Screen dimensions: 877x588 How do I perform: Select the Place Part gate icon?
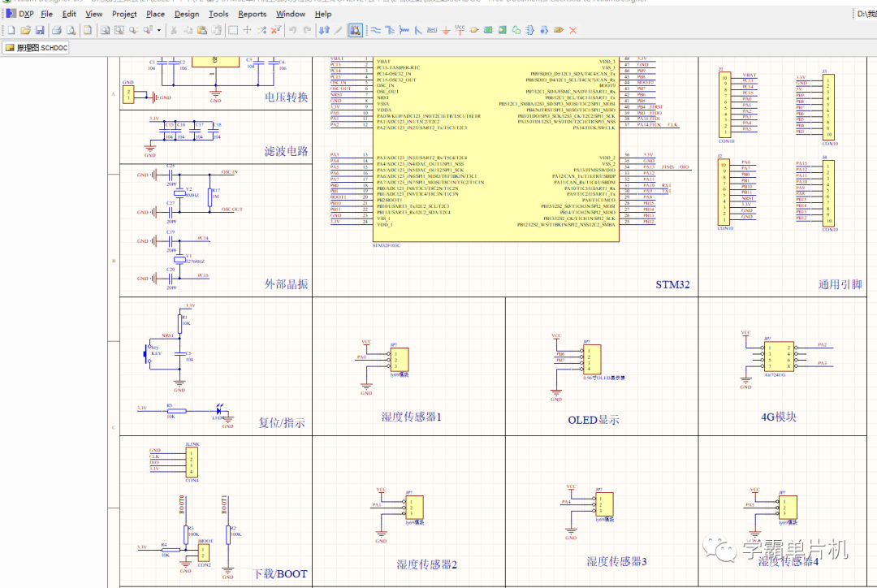click(x=474, y=30)
